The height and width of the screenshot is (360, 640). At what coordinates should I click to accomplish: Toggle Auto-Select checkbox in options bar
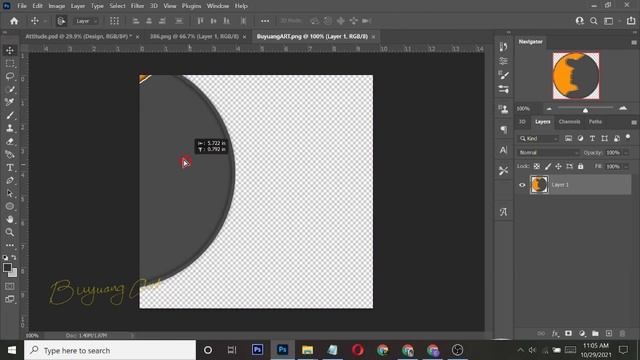click(61, 21)
